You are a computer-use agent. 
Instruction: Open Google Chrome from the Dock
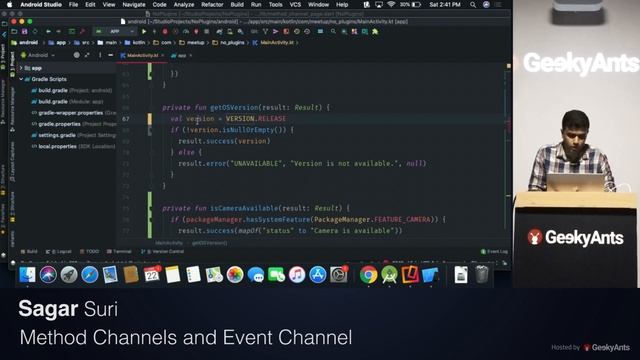[369, 275]
